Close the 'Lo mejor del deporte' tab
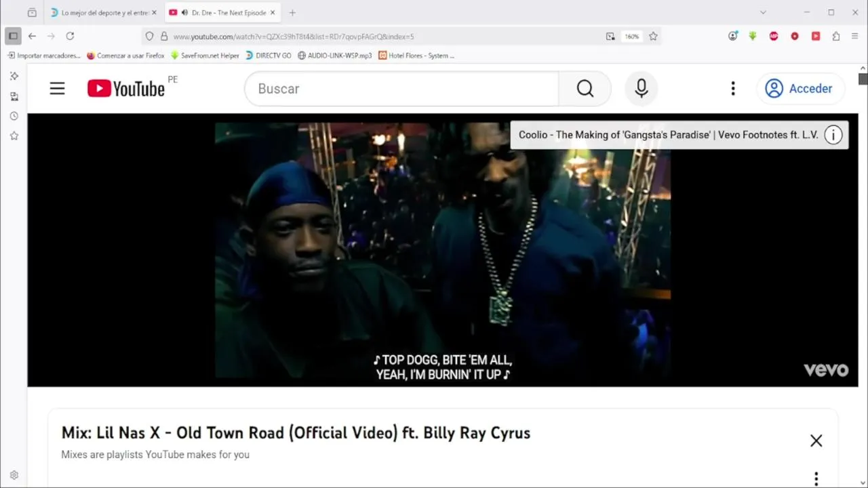868x488 pixels. click(154, 12)
